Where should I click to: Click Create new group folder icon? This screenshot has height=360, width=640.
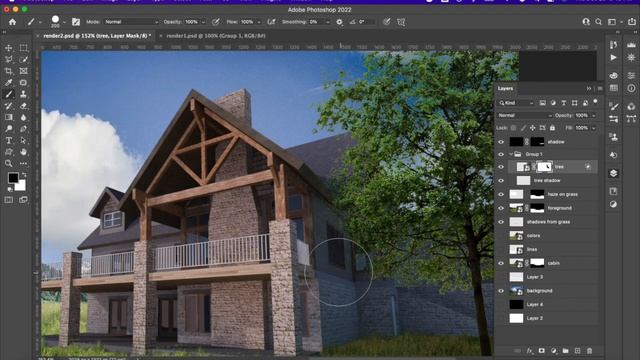565,351
